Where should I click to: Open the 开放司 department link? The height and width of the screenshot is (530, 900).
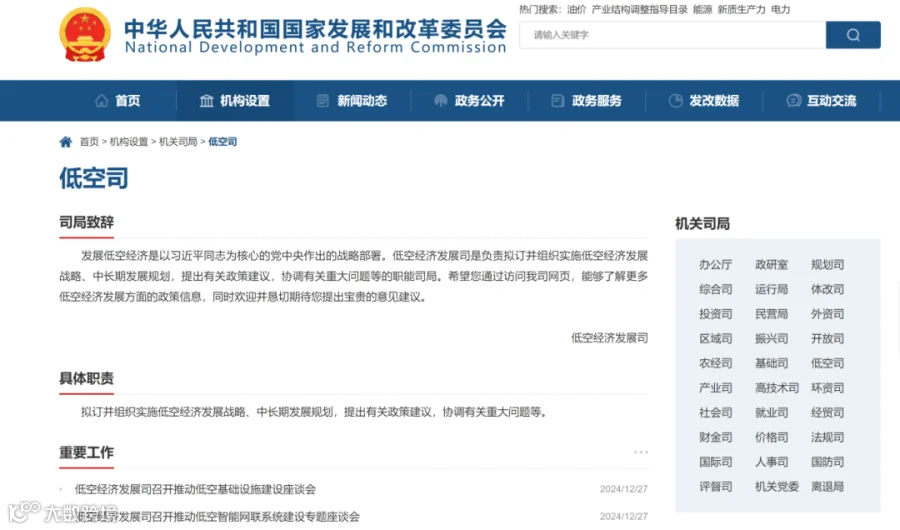pos(827,339)
